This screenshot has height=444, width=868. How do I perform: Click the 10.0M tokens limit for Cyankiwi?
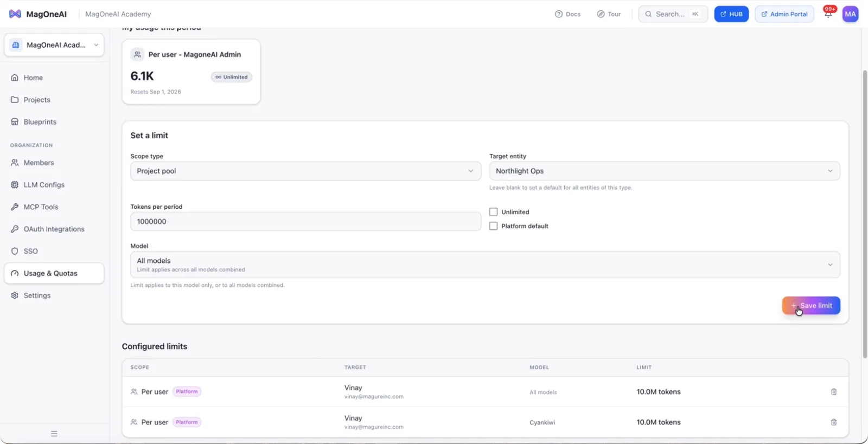[659, 422]
